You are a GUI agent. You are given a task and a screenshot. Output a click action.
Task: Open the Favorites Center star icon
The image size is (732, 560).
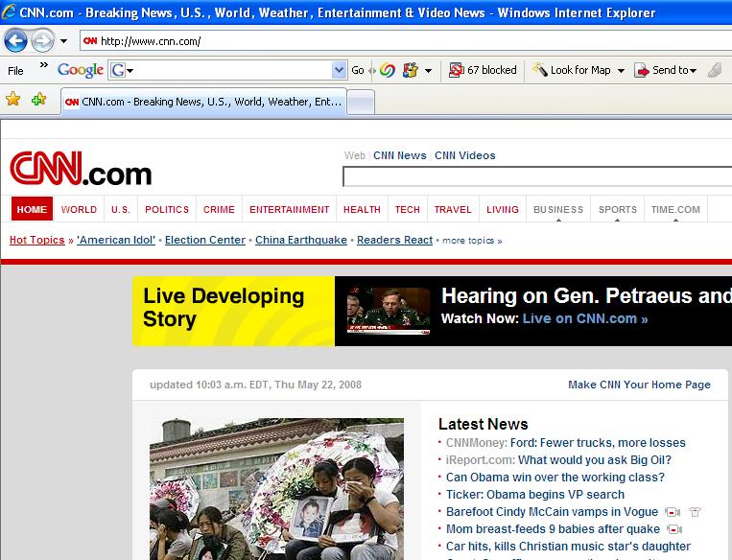coord(13,99)
